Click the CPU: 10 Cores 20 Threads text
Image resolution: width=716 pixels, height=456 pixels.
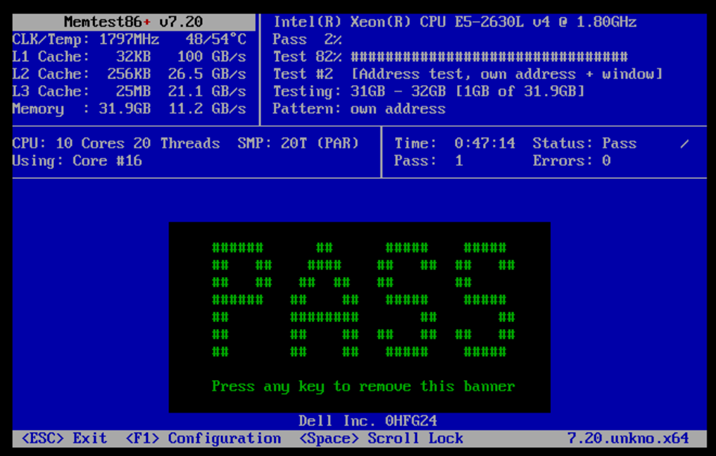pos(116,143)
